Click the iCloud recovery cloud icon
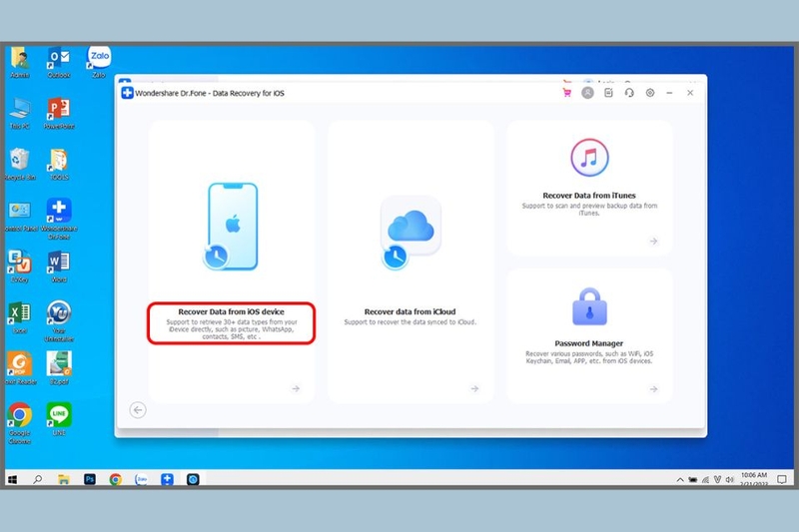This screenshot has height=532, width=799. click(x=409, y=233)
